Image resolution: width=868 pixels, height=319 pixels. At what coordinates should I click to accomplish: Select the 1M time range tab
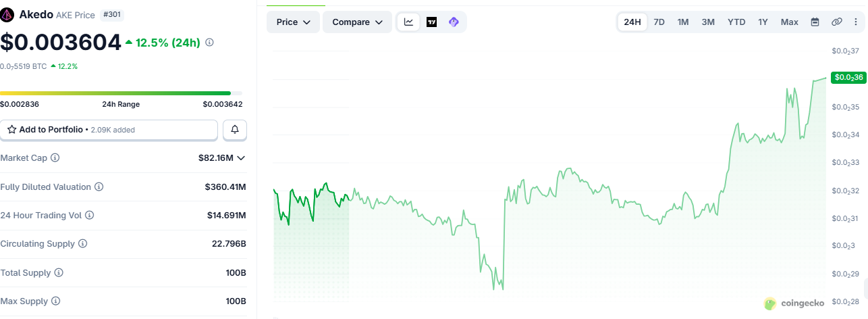[683, 22]
